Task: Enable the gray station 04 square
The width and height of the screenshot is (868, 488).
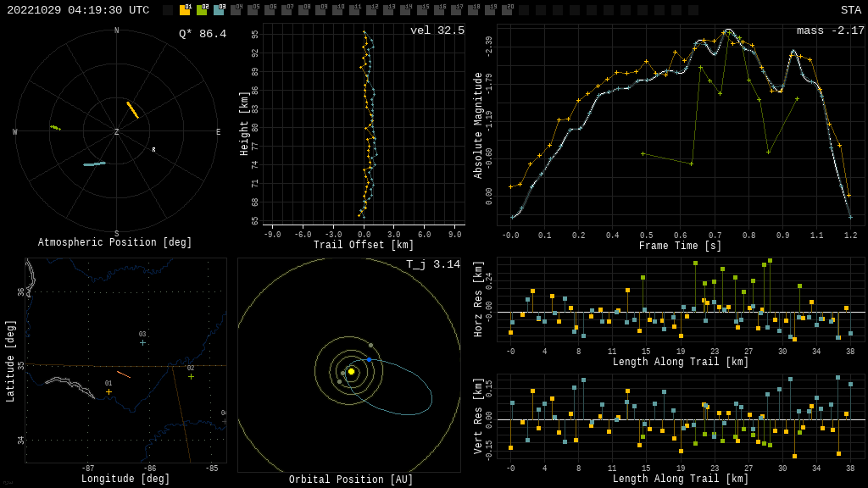Action: click(236, 10)
